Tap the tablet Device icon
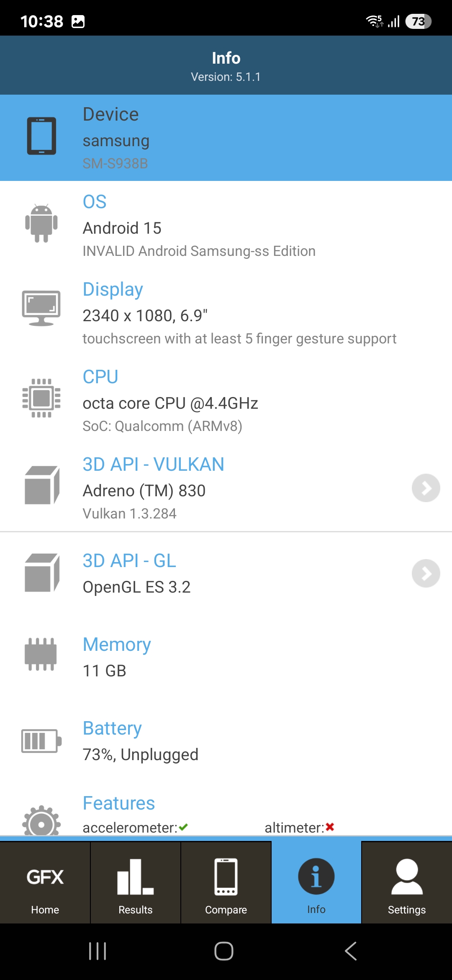 pos(41,136)
